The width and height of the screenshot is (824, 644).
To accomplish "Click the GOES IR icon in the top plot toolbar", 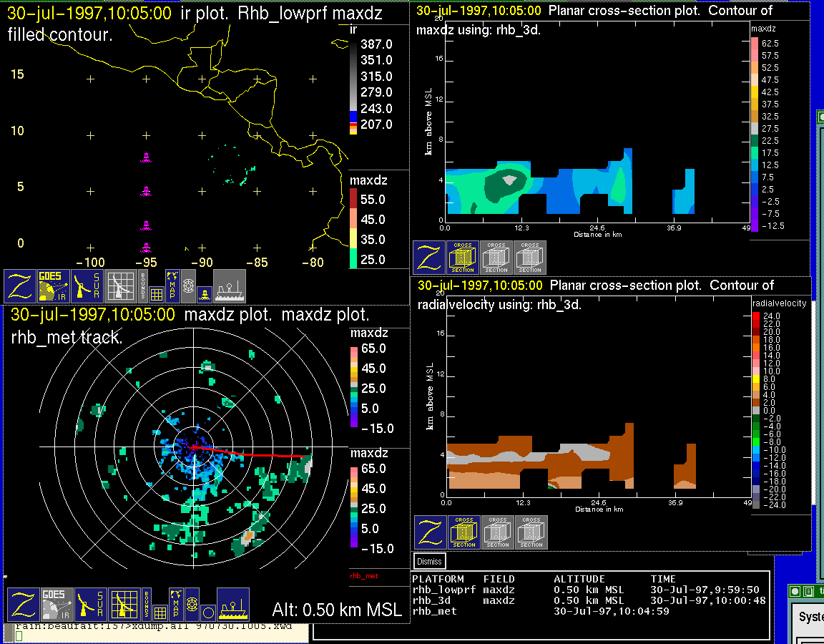I will point(54,286).
